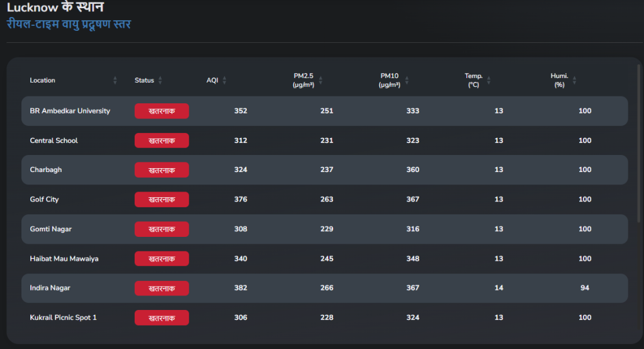The height and width of the screenshot is (349, 644).
Task: Click the AQI value 382
Action: pyautogui.click(x=240, y=288)
